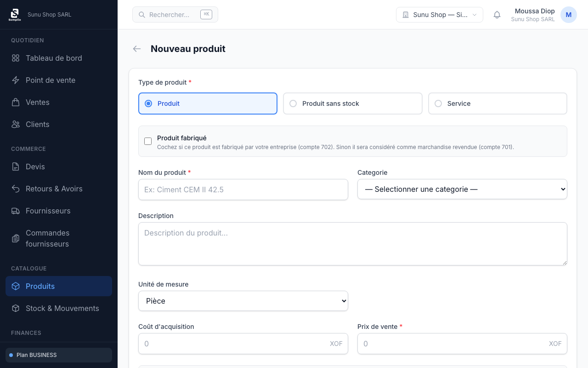Viewport: 588px width, 368px height.
Task: Click the Semplio logo in sidebar
Action: pyautogui.click(x=15, y=15)
